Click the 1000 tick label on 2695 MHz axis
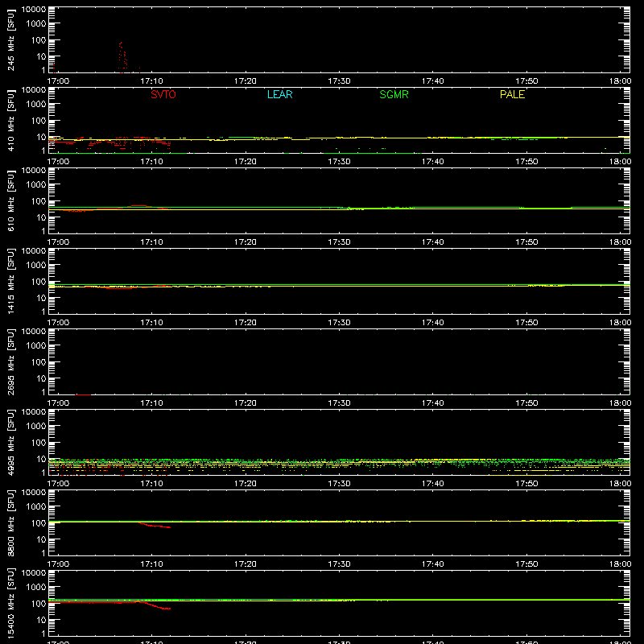Screen dimensions: 644x644 35,346
